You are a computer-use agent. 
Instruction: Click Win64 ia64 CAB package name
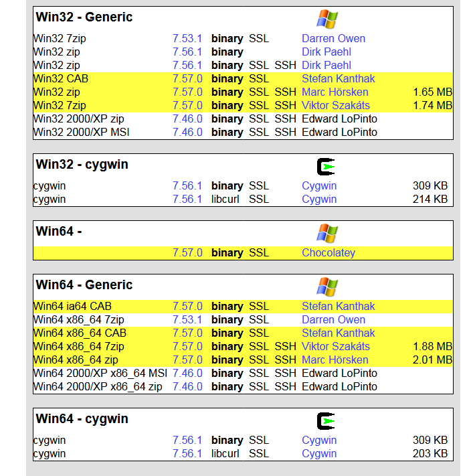72,306
